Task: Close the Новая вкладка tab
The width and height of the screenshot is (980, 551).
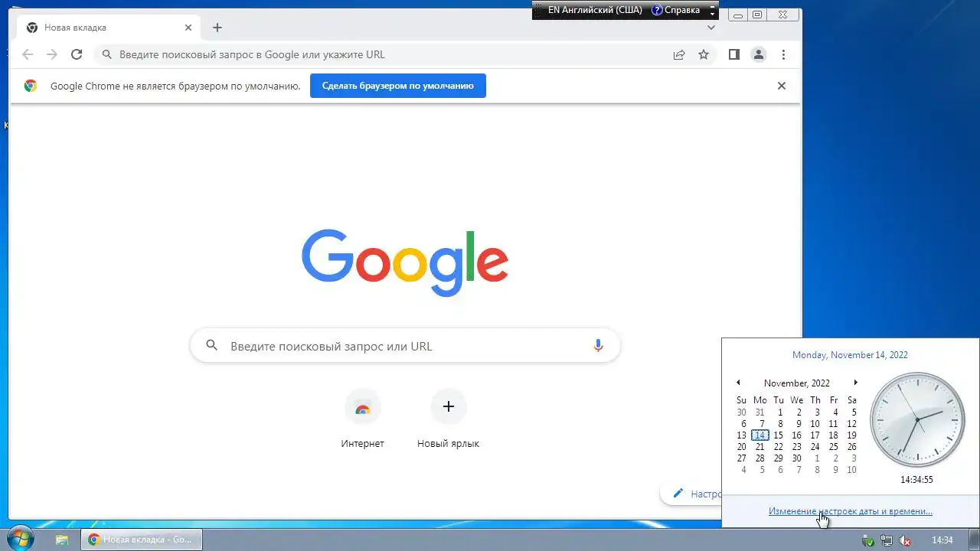Action: click(188, 28)
